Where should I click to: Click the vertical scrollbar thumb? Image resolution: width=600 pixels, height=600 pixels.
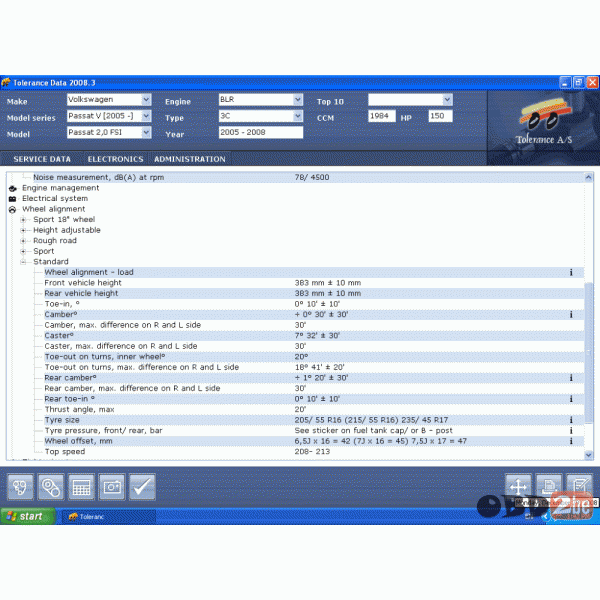coord(589,353)
